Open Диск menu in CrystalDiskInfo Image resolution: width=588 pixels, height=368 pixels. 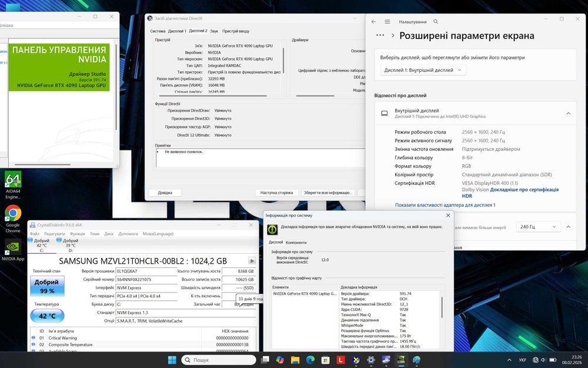(x=109, y=234)
